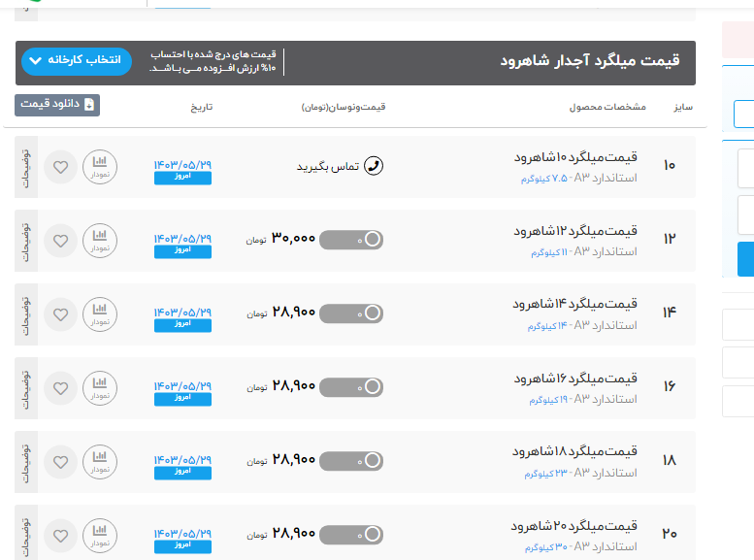Toggle the fluctuation switch in size 18 row
This screenshot has height=560, width=754.
click(351, 461)
